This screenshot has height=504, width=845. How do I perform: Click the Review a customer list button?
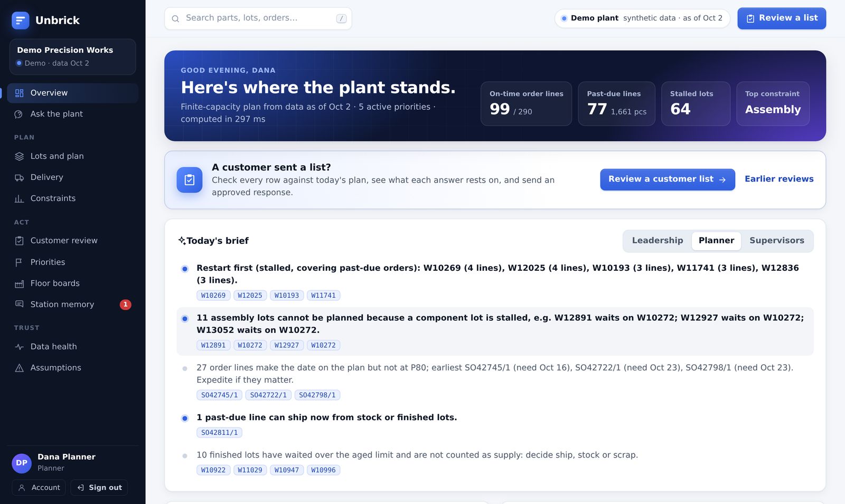coord(668,179)
